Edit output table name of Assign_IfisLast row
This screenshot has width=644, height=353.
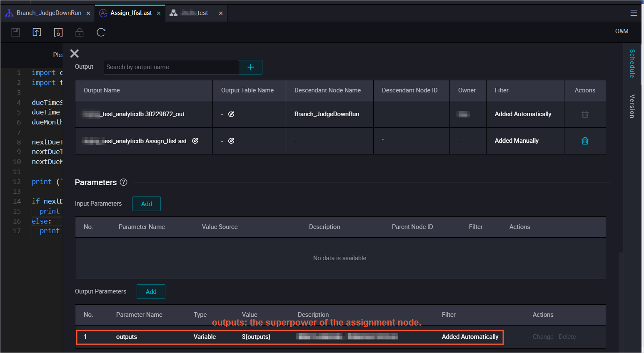231,141
